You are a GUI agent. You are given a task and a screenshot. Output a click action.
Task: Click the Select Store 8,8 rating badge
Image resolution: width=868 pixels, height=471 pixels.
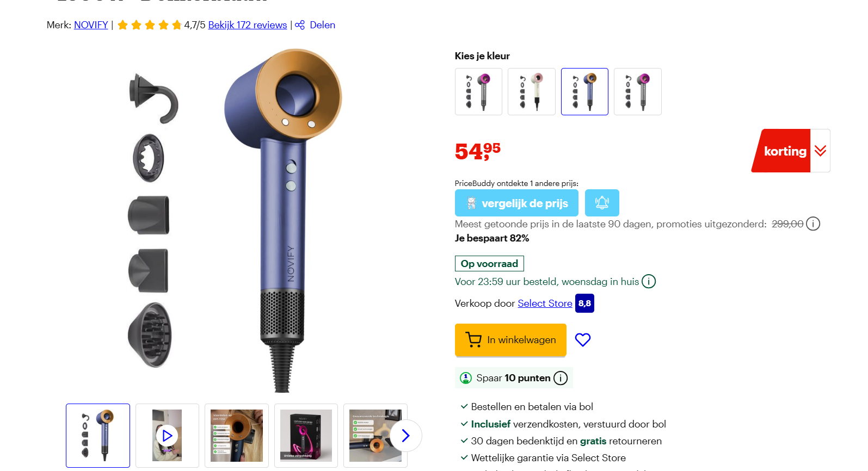pyautogui.click(x=584, y=303)
